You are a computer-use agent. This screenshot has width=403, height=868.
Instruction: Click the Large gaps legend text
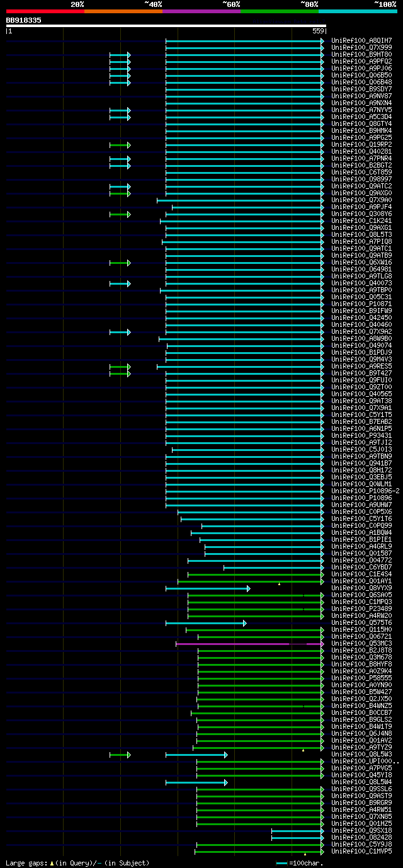77,862
